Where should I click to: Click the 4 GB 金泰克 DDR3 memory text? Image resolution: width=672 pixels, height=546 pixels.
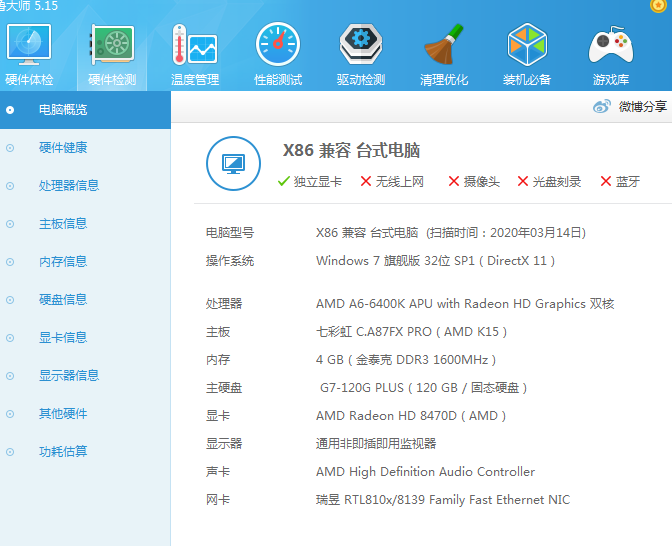[x=406, y=360]
